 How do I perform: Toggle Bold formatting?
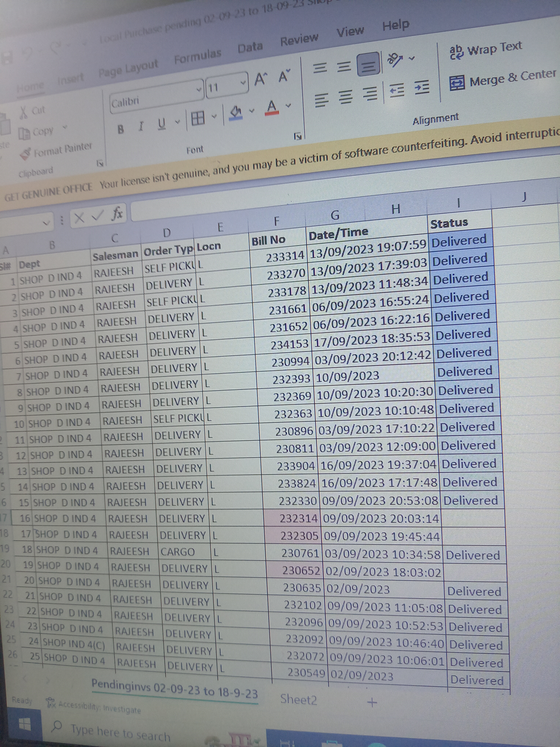[120, 129]
